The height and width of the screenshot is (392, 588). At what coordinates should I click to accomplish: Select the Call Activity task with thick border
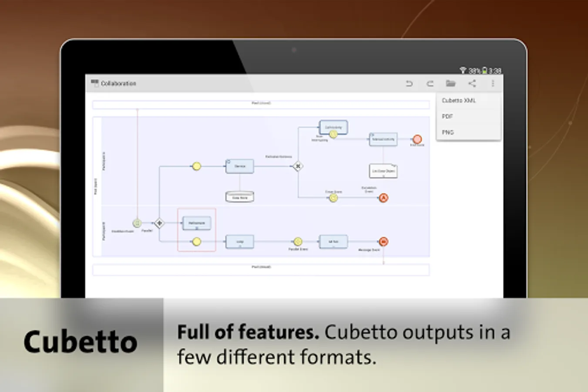pos(333,127)
